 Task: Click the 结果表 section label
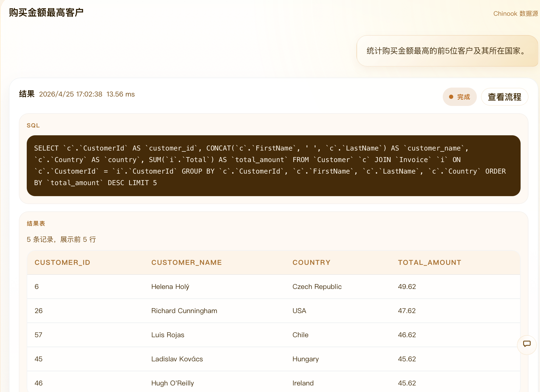tap(36, 224)
